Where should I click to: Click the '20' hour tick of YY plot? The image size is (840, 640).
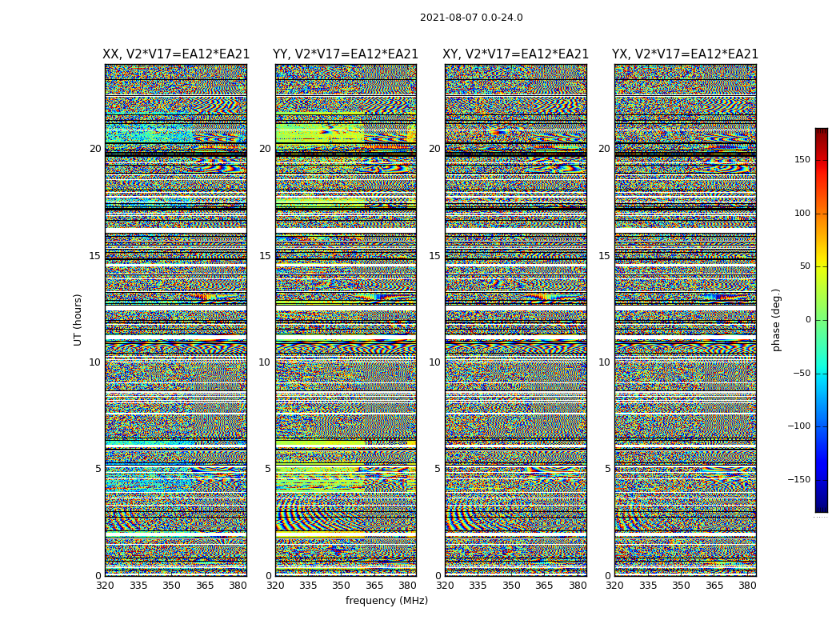[x=265, y=149]
